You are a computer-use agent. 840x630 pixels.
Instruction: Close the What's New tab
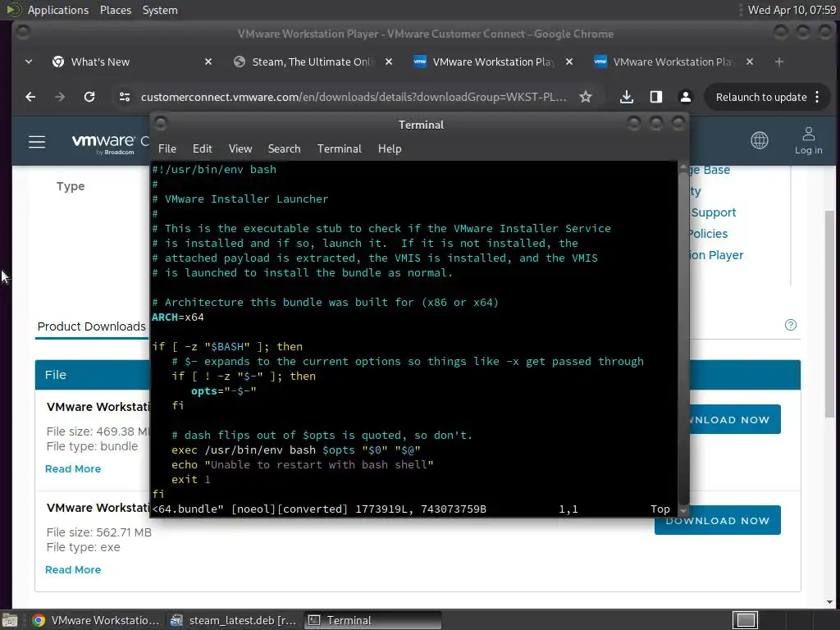point(208,62)
